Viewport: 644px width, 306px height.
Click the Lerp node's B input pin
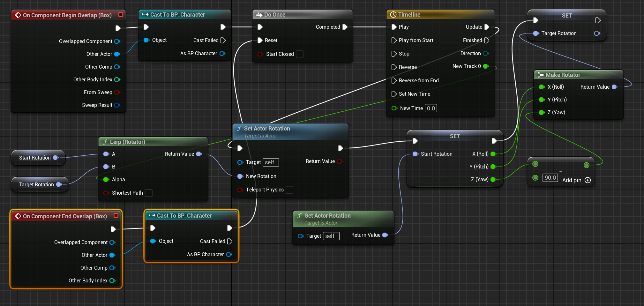106,167
